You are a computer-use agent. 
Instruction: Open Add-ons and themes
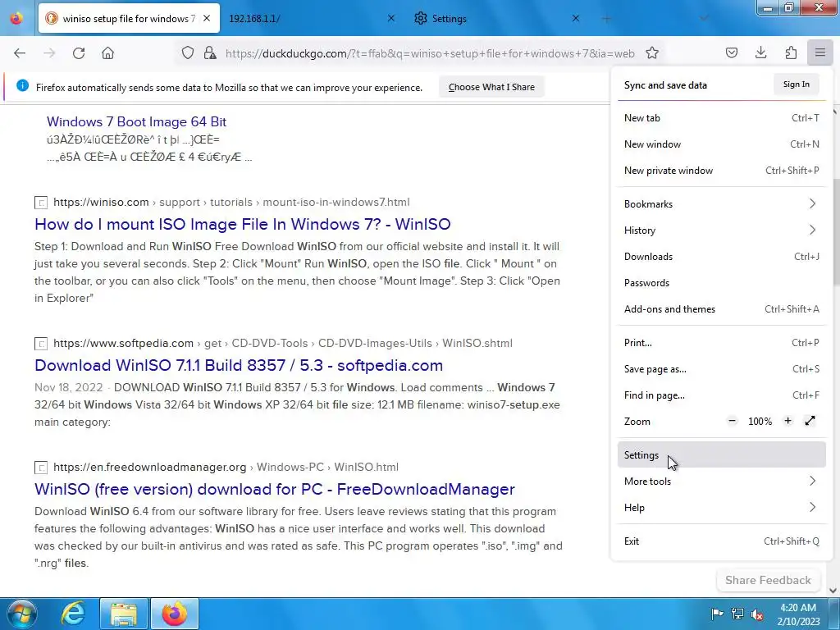[721, 309]
